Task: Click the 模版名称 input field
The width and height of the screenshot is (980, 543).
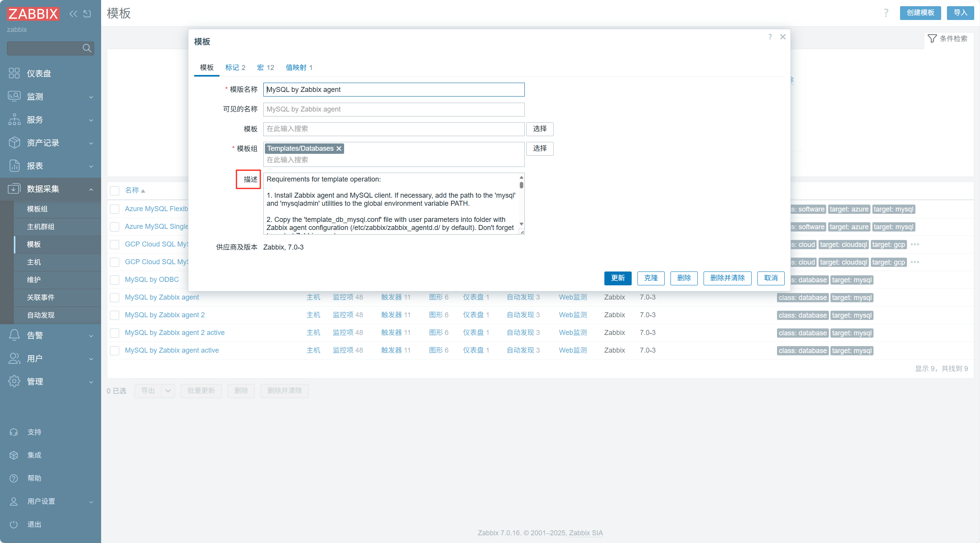Action: 394,90
